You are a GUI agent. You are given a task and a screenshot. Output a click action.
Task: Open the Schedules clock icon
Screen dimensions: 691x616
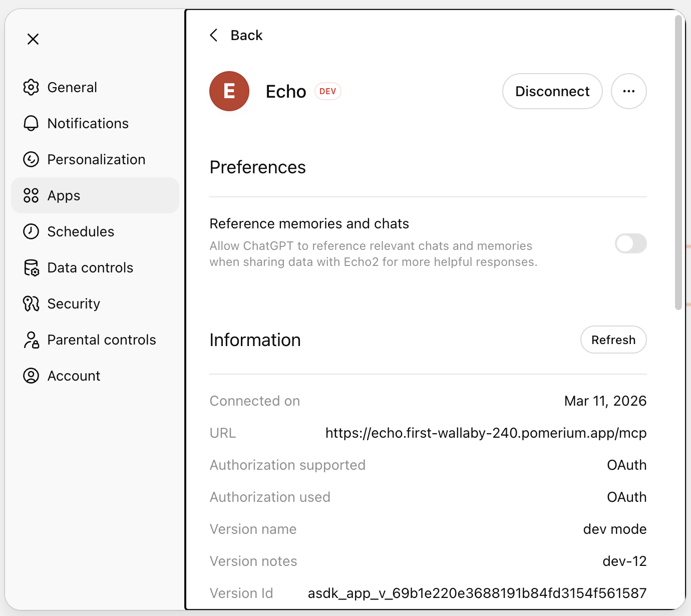click(x=31, y=231)
